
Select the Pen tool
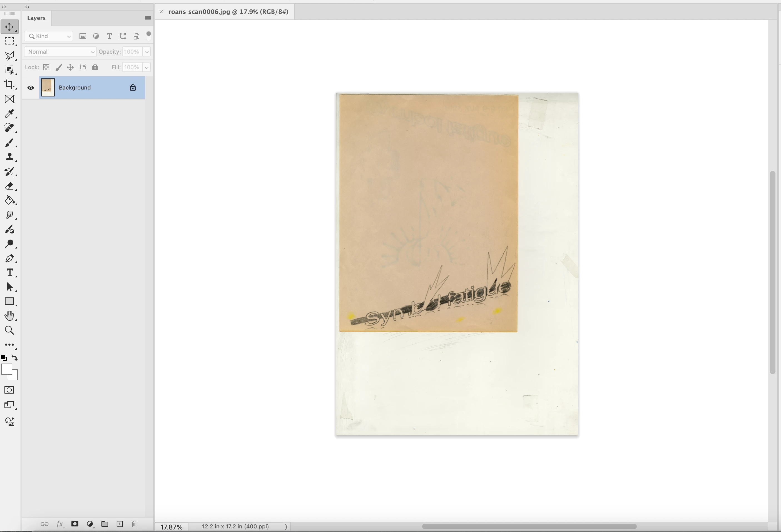(x=9, y=258)
